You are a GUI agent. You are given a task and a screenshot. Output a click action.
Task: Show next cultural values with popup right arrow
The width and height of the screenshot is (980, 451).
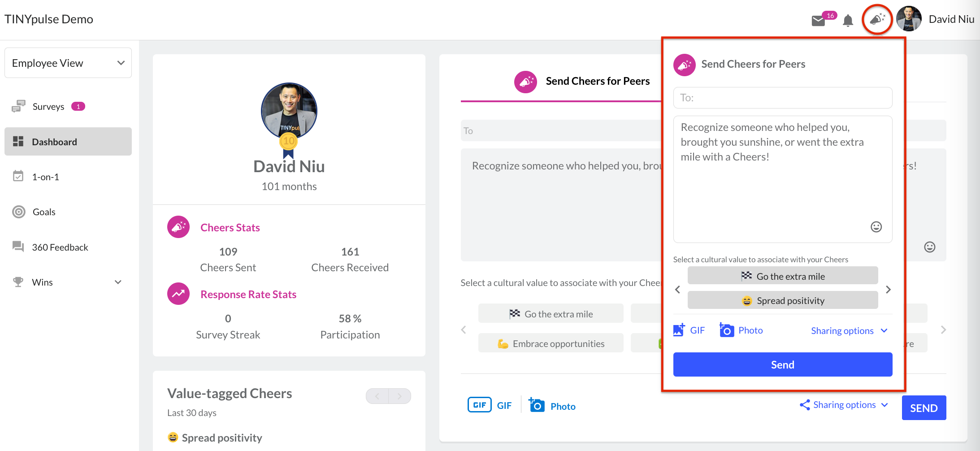(888, 290)
